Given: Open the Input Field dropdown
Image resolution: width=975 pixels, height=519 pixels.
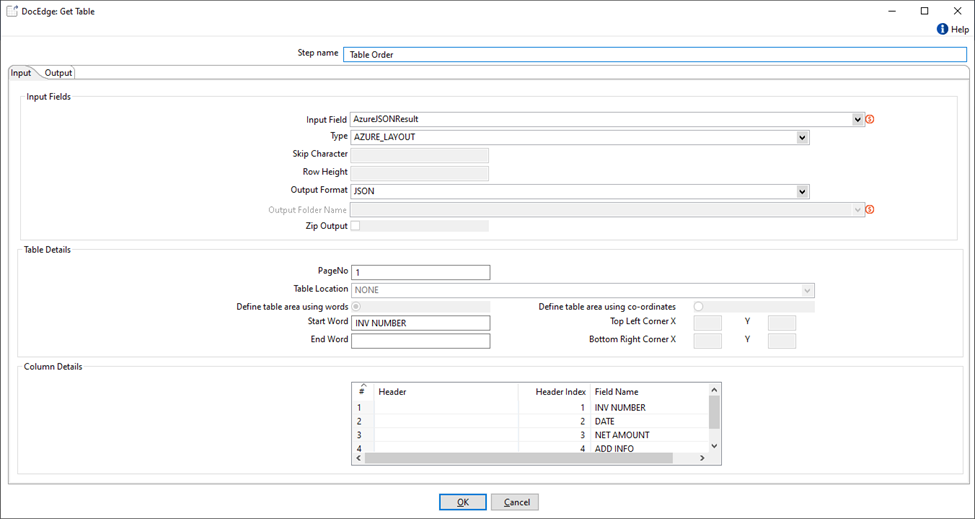Looking at the screenshot, I should [858, 120].
